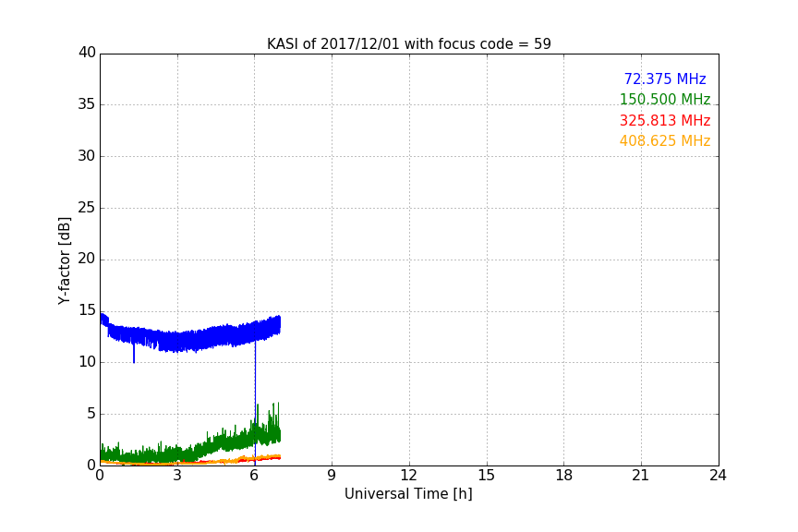The width and height of the screenshot is (798, 532).
Task: Click the y-axis tick label 40
Action: point(87,53)
